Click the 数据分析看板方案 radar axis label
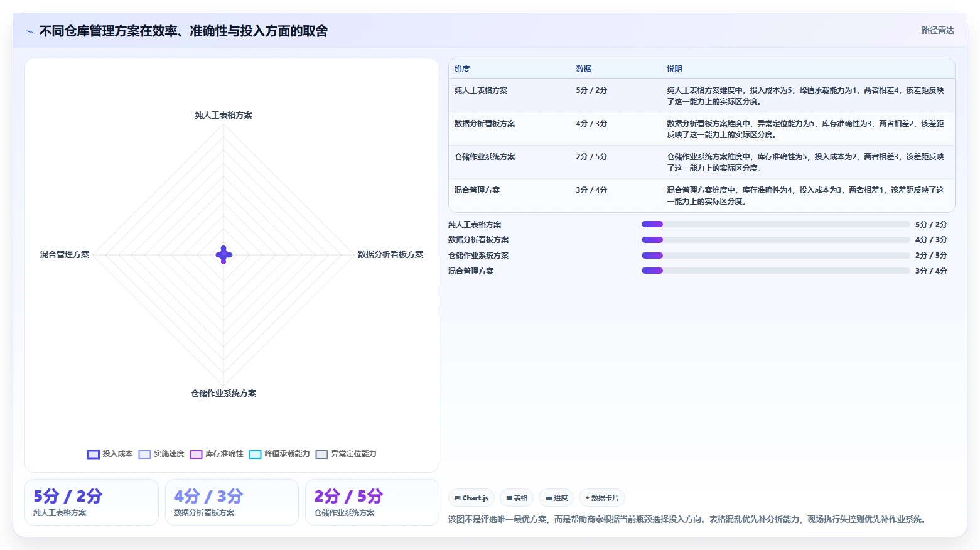 click(390, 254)
